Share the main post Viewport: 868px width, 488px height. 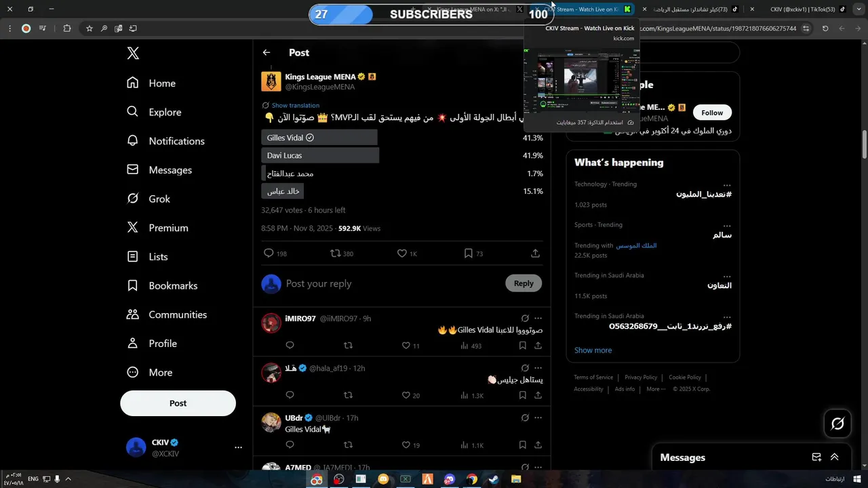pos(535,253)
